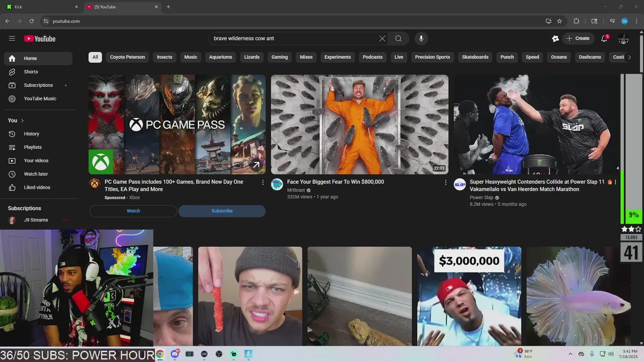The height and width of the screenshot is (362, 644).
Task: Click the Xbox advertiser avatar
Action: (95, 184)
